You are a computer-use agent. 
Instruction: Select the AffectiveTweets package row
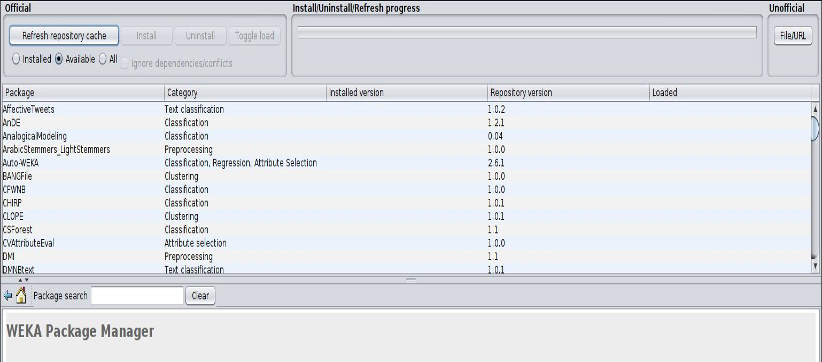click(406, 109)
